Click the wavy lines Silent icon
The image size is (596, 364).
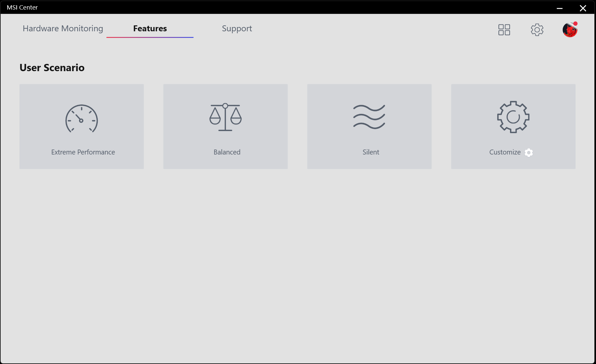369,117
